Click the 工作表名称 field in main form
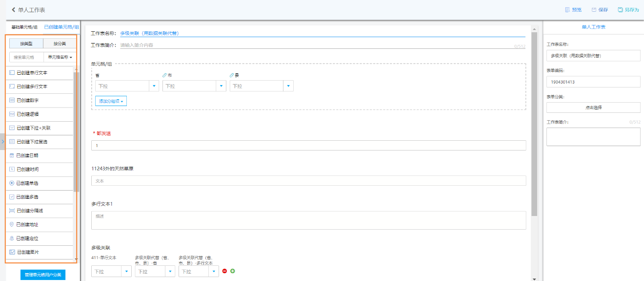Screen dimensions: 644x281 pyautogui.click(x=322, y=33)
